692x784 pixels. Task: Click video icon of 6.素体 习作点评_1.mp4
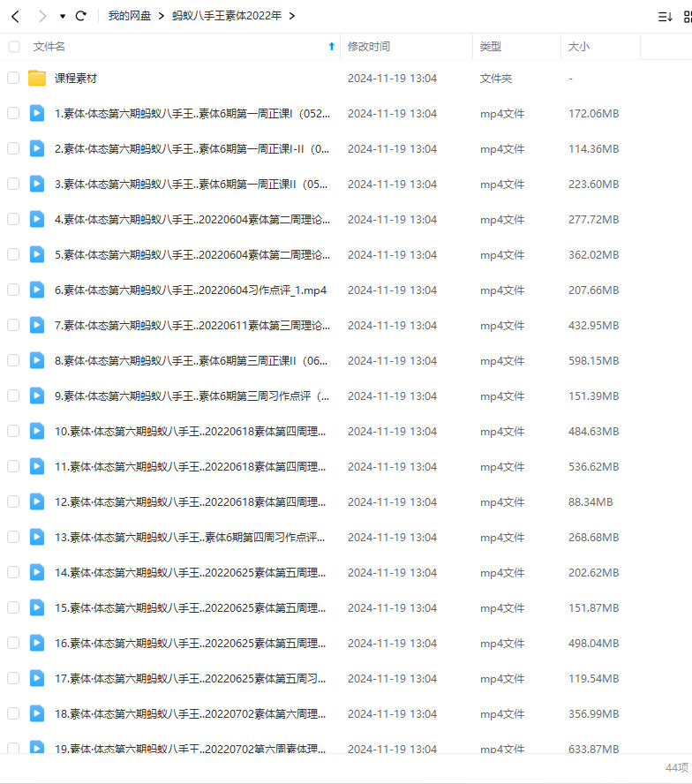click(x=37, y=290)
